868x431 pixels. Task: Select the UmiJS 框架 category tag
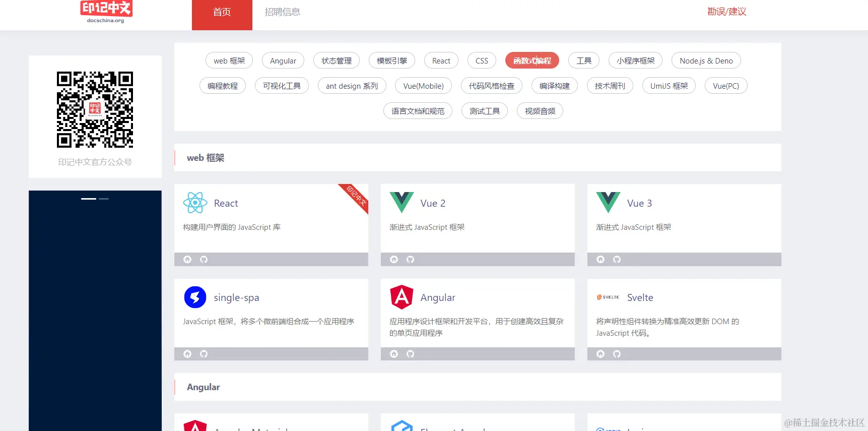669,86
